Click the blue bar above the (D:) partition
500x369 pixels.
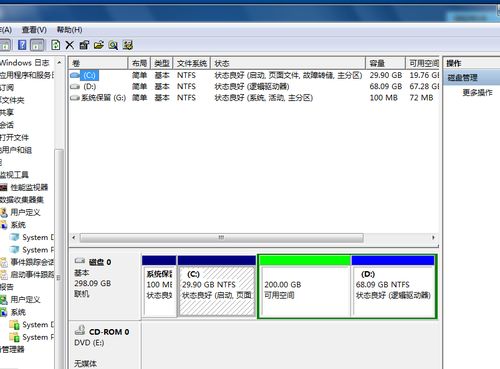pos(393,260)
